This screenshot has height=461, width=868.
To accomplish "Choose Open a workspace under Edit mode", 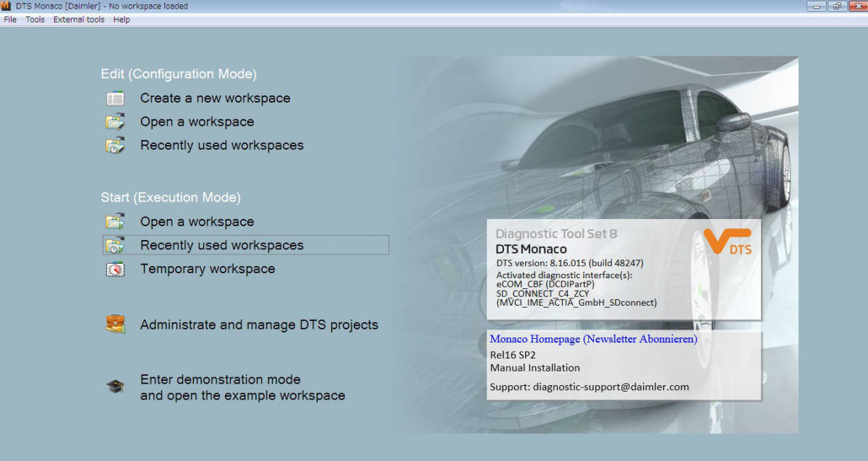I will click(197, 121).
